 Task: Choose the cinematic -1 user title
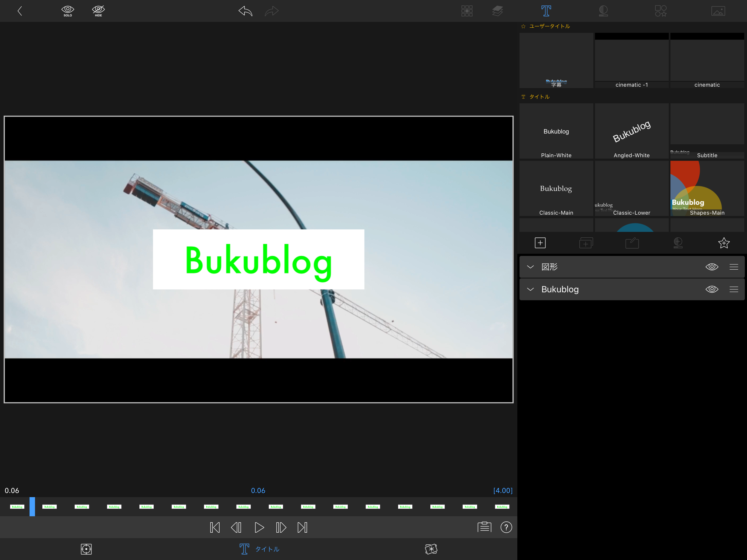[x=632, y=60]
